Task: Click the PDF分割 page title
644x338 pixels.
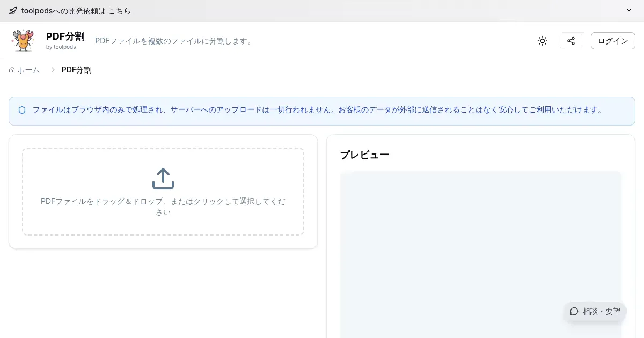Action: 65,36
